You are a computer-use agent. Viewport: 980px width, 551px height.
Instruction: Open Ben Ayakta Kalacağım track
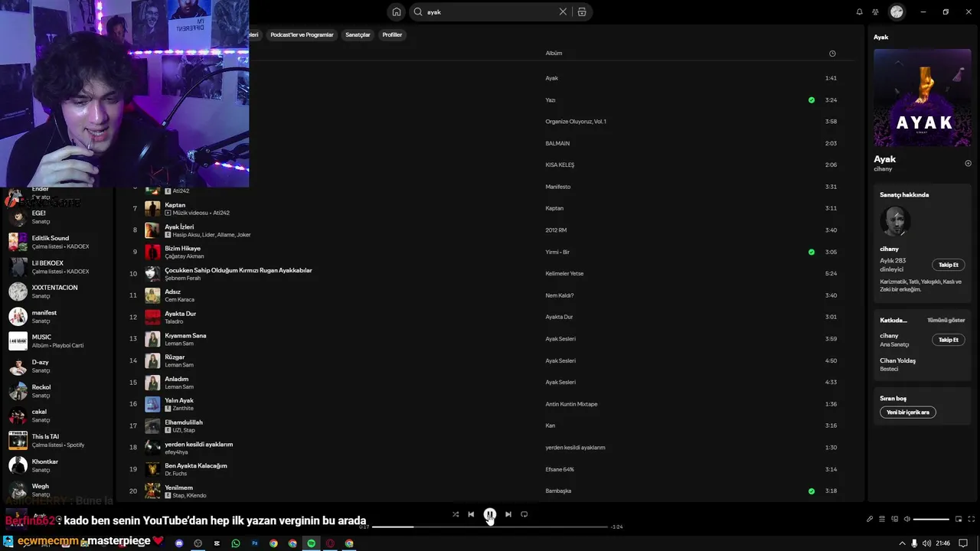[195, 466]
